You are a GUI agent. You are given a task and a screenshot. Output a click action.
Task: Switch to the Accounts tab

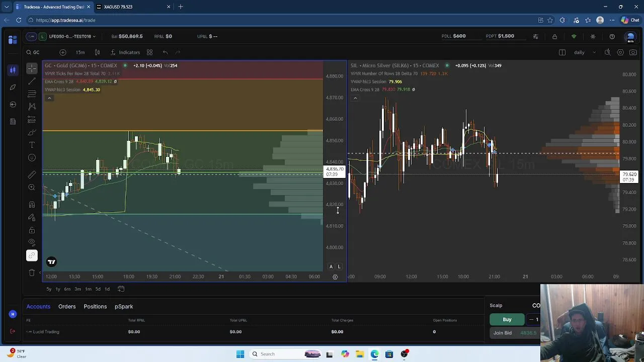click(38, 307)
